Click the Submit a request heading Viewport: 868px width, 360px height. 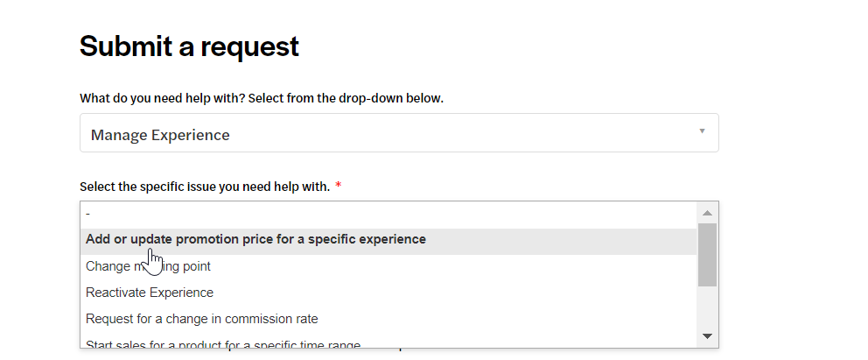click(x=189, y=46)
